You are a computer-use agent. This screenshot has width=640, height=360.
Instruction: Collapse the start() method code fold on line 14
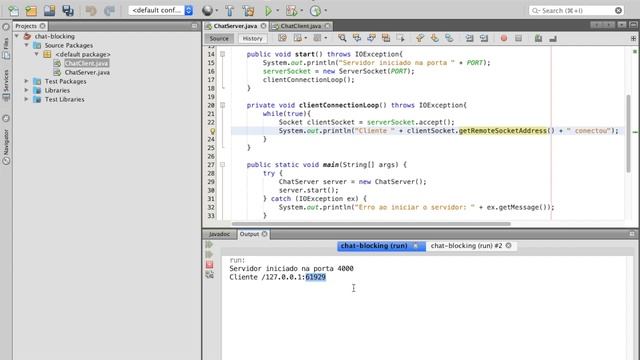coord(222,54)
